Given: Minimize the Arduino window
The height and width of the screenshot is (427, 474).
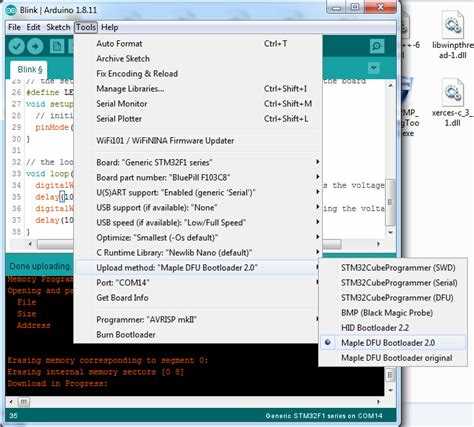Looking at the screenshot, I should pyautogui.click(x=336, y=7).
